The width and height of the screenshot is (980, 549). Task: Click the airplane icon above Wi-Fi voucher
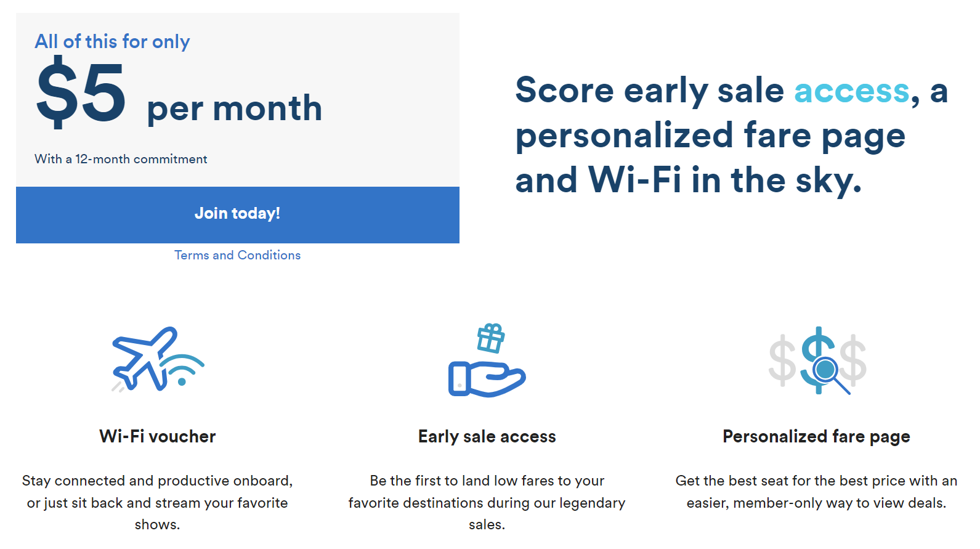(144, 359)
